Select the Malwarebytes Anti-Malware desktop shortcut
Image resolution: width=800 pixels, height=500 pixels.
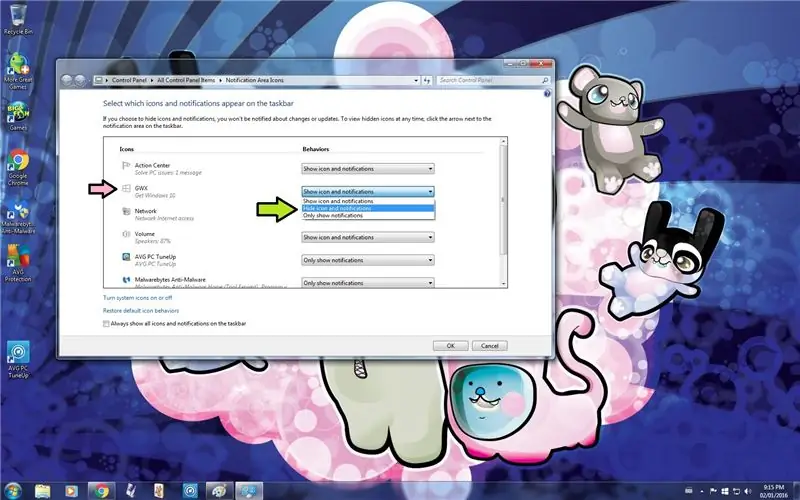point(18,216)
